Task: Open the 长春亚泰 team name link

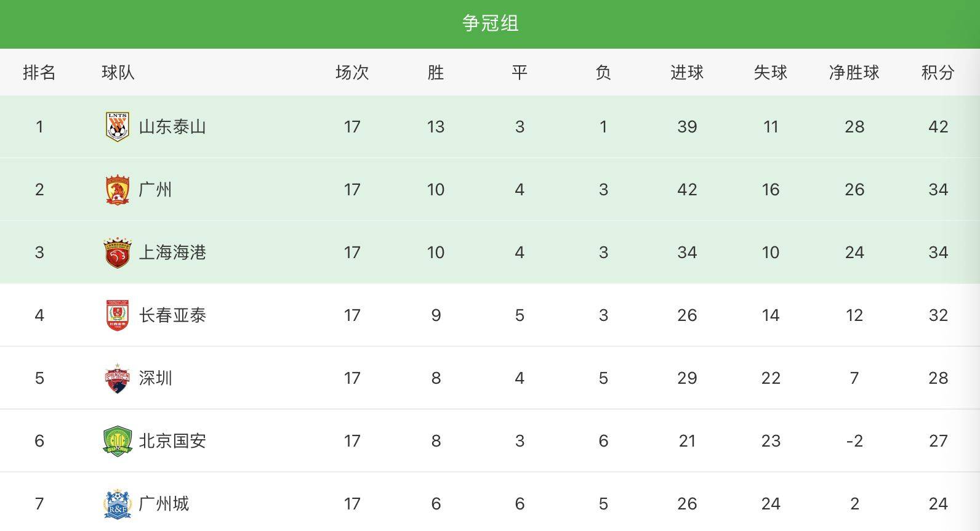Action: tap(172, 315)
